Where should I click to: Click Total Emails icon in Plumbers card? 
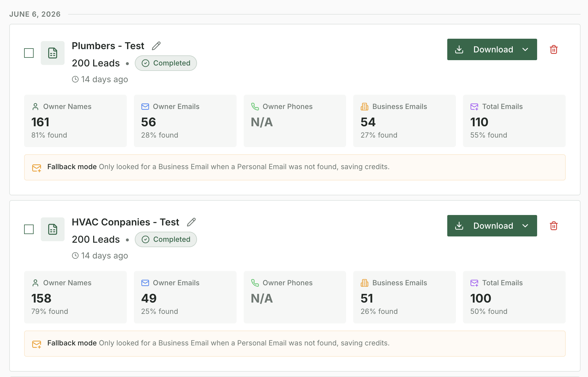point(474,107)
